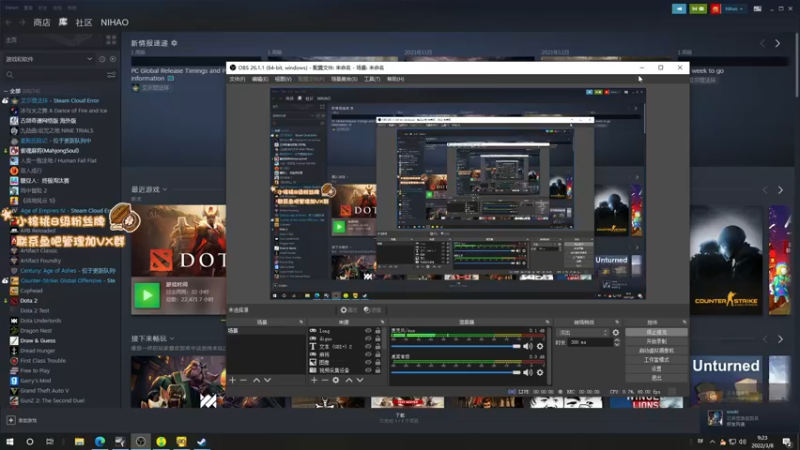Open Steam from the Windows taskbar
800x450 pixels.
tap(202, 442)
